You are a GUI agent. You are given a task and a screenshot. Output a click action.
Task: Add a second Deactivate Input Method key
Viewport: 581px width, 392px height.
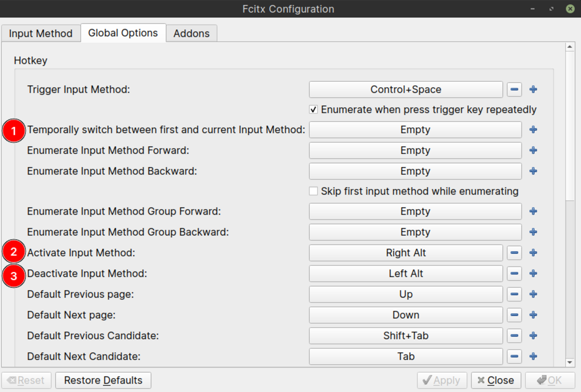tap(533, 274)
